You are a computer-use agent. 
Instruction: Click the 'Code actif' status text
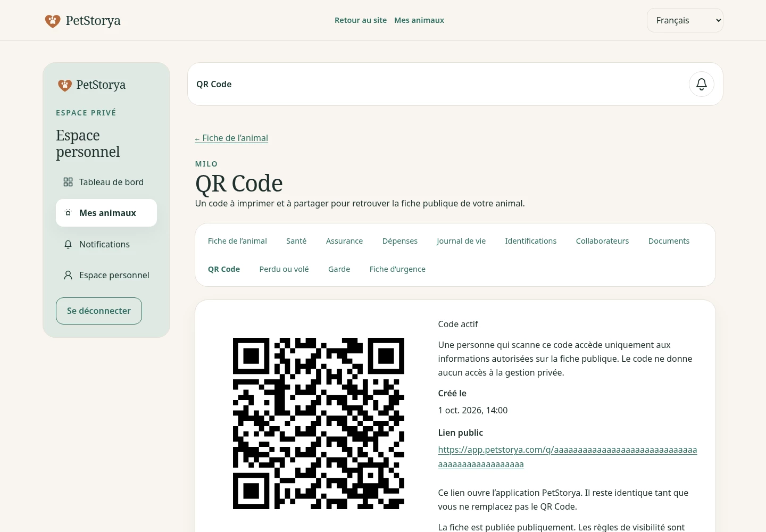458,324
